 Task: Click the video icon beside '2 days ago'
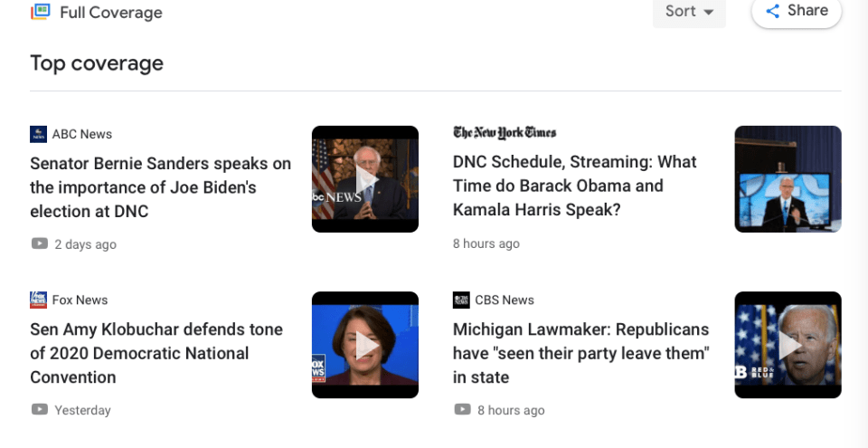(39, 243)
